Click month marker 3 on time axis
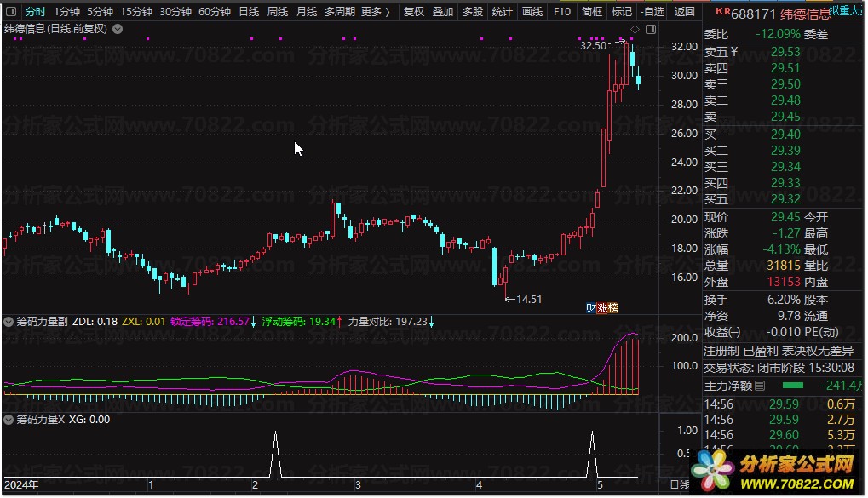Viewport: 868px width, 498px height. (358, 485)
